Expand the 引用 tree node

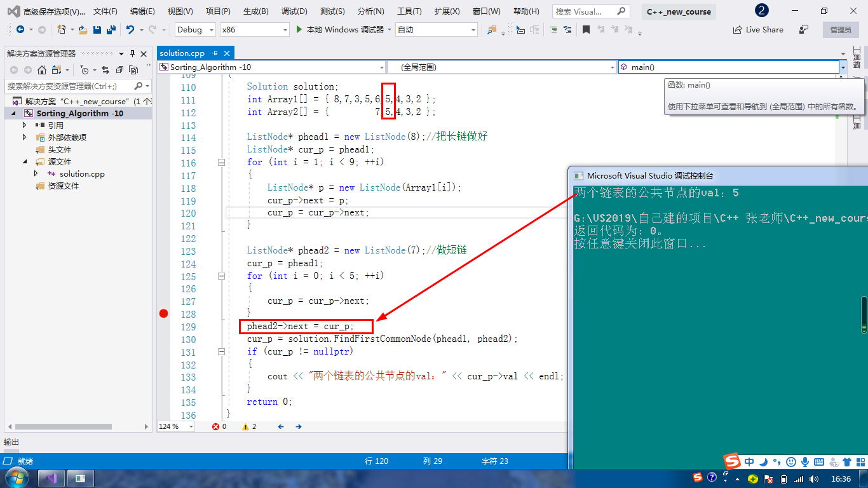[25, 125]
